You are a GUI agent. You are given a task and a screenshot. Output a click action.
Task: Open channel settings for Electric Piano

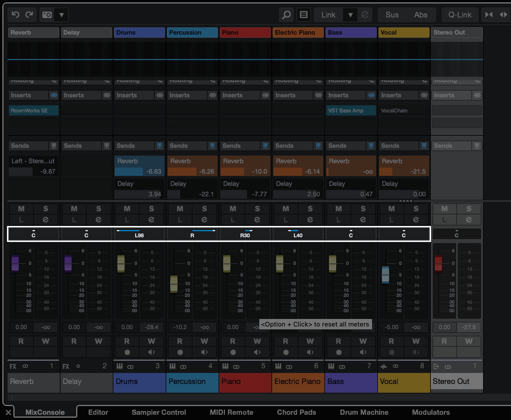310,220
